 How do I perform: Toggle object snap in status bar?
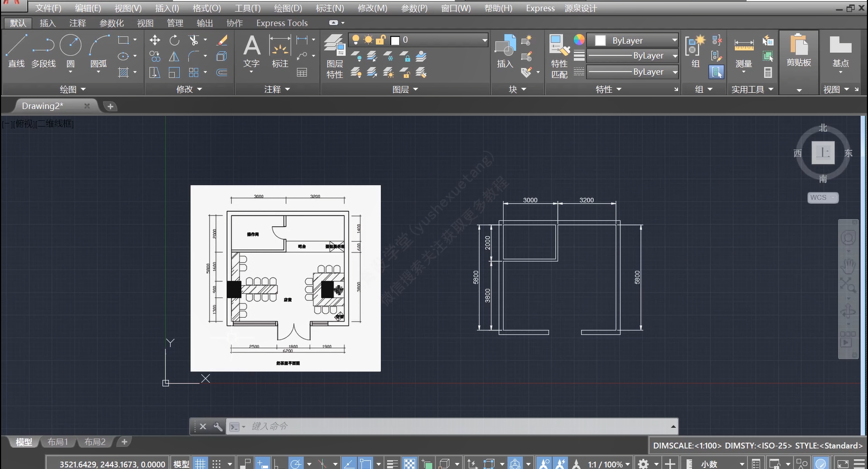[365, 464]
